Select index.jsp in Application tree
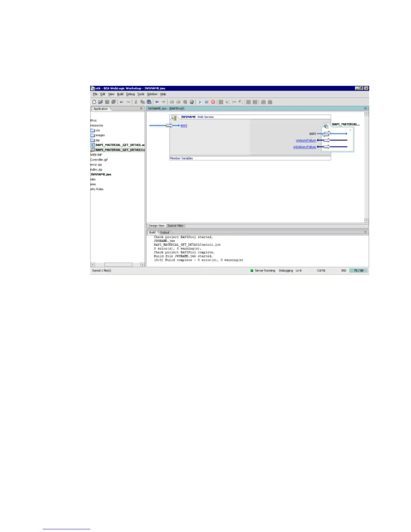The image size is (411, 532). coord(96,170)
